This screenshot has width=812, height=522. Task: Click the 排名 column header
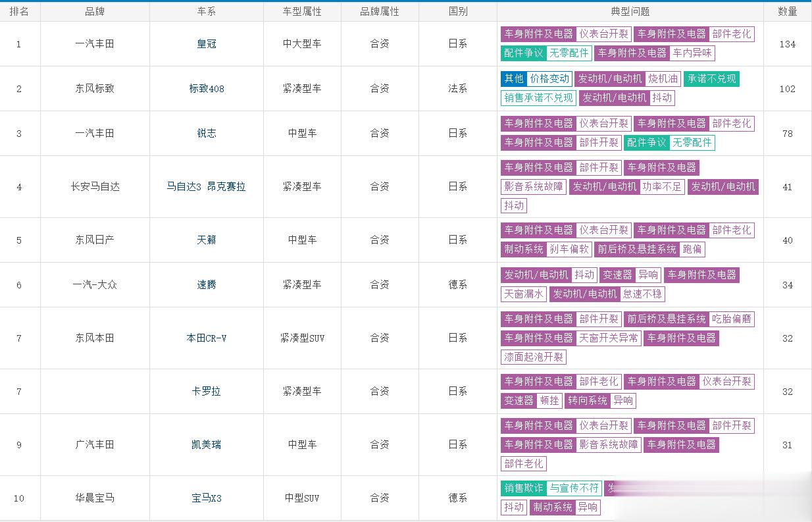click(x=19, y=11)
